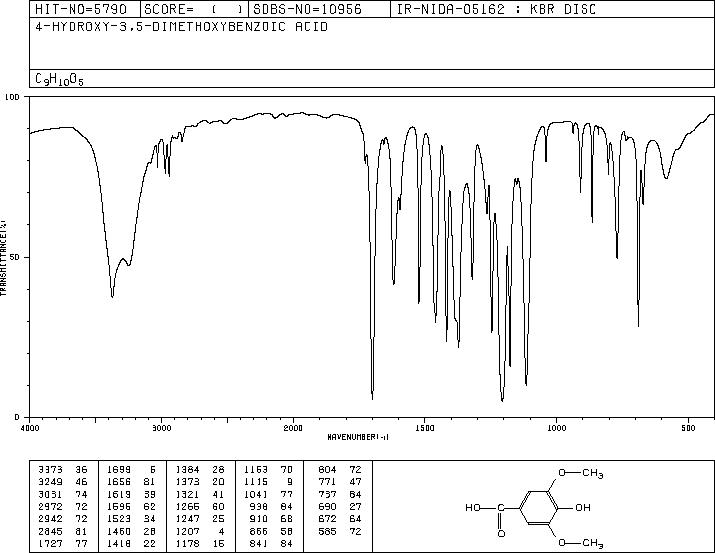This screenshot has height=553, width=715.
Task: Select peak table entry 1247
Action: tap(200, 519)
